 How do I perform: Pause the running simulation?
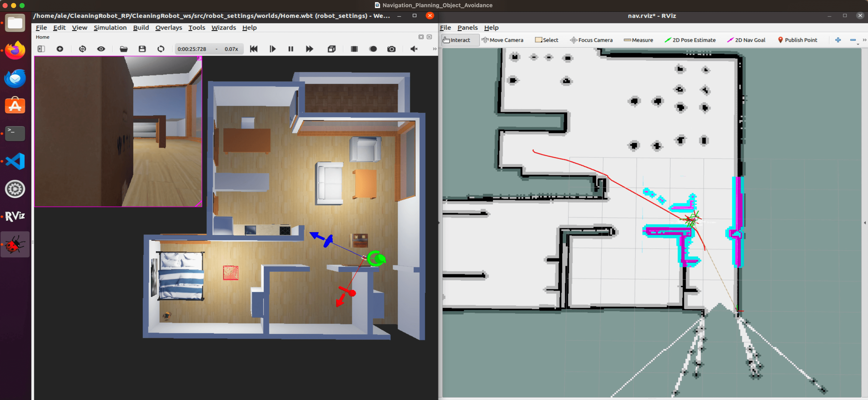[290, 49]
